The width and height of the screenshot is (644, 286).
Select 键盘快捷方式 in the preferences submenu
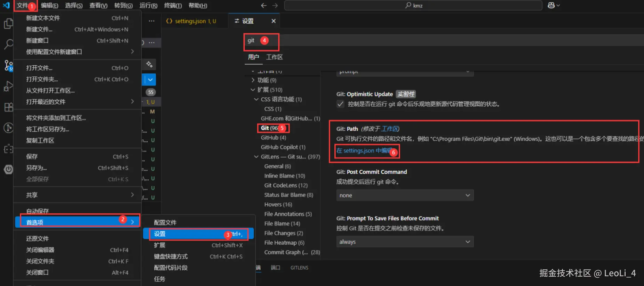point(198,256)
